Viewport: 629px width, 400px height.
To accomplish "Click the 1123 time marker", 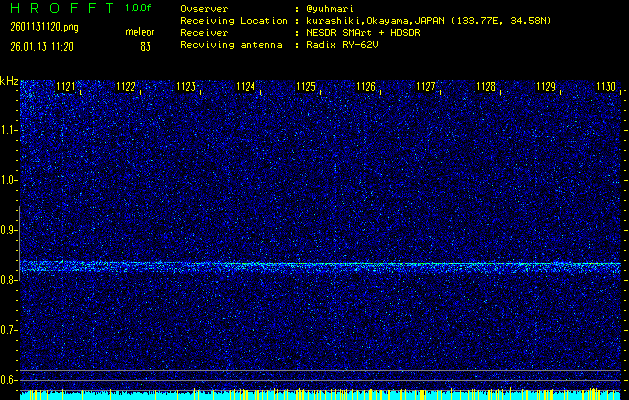I will 186,87.
